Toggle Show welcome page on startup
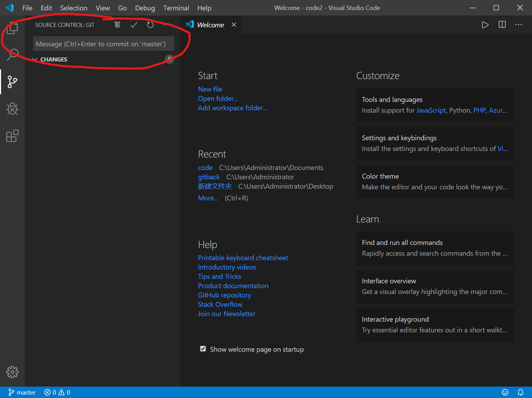 [203, 349]
